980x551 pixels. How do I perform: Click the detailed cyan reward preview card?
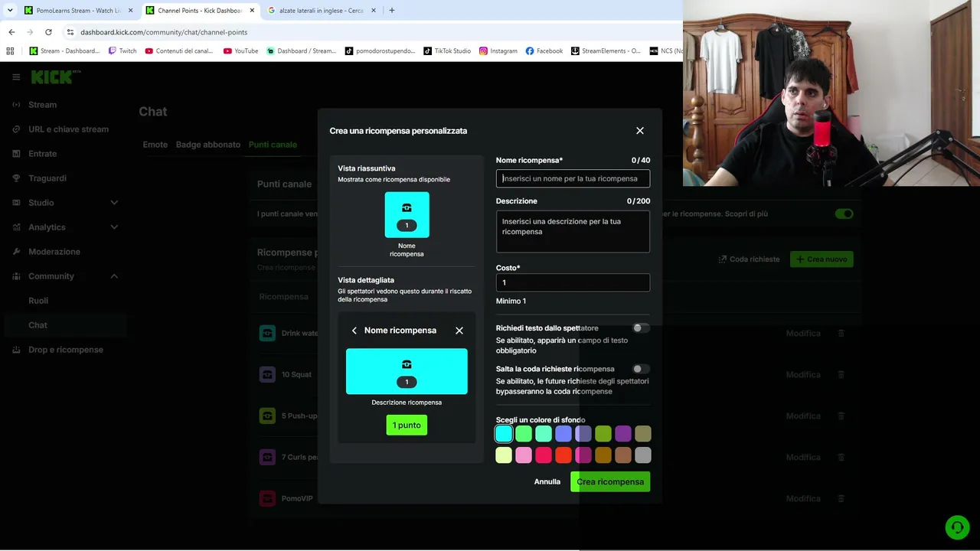(x=407, y=371)
